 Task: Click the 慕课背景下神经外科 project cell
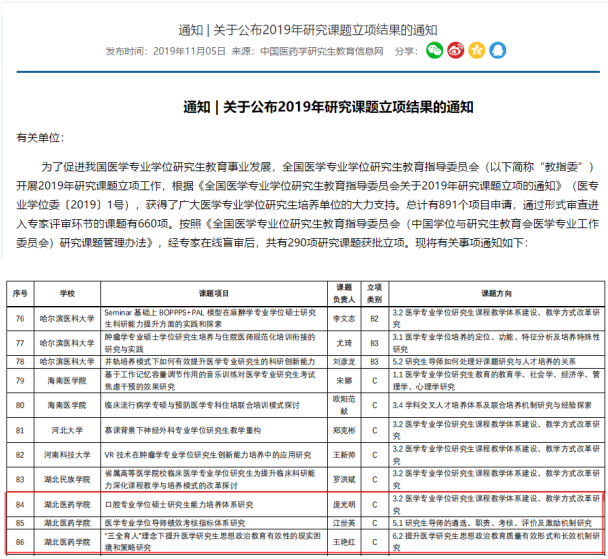click(x=214, y=430)
